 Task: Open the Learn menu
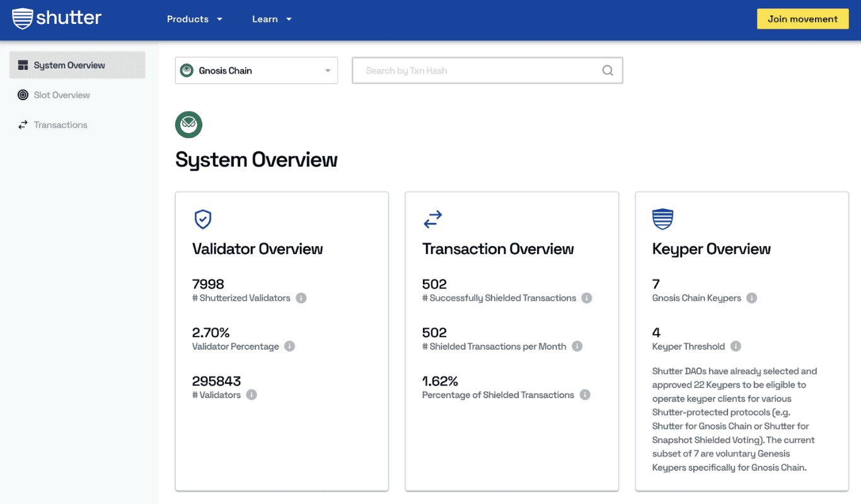tap(272, 19)
